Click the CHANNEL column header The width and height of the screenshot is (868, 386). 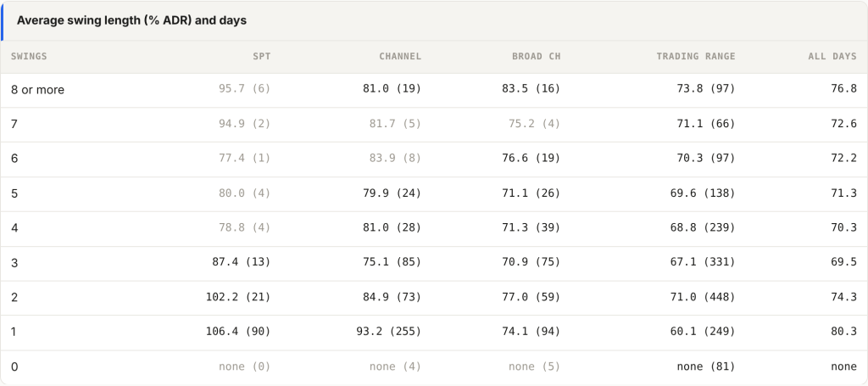(x=400, y=57)
